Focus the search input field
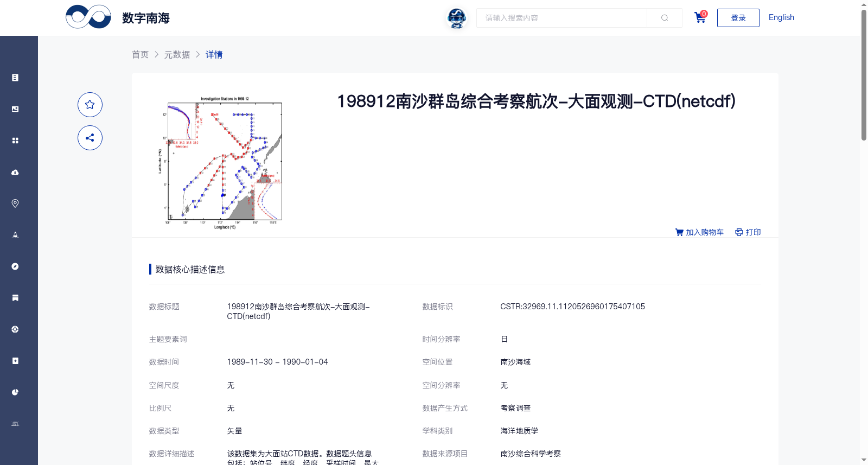The image size is (868, 465). 561,18
